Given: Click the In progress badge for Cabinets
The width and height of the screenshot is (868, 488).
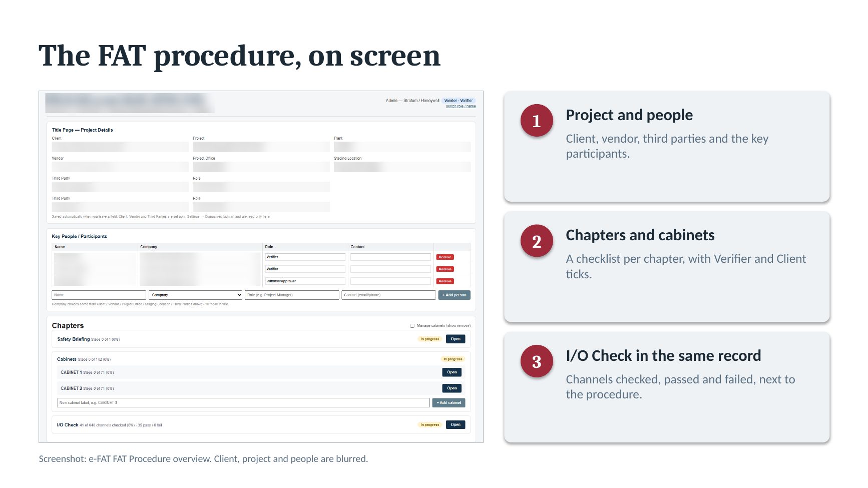Looking at the screenshot, I should (x=453, y=359).
